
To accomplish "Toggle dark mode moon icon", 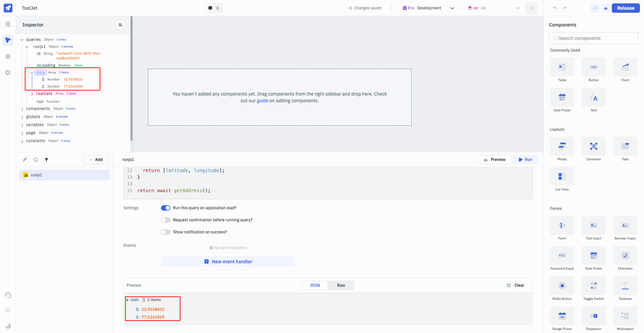I will pos(8,326).
